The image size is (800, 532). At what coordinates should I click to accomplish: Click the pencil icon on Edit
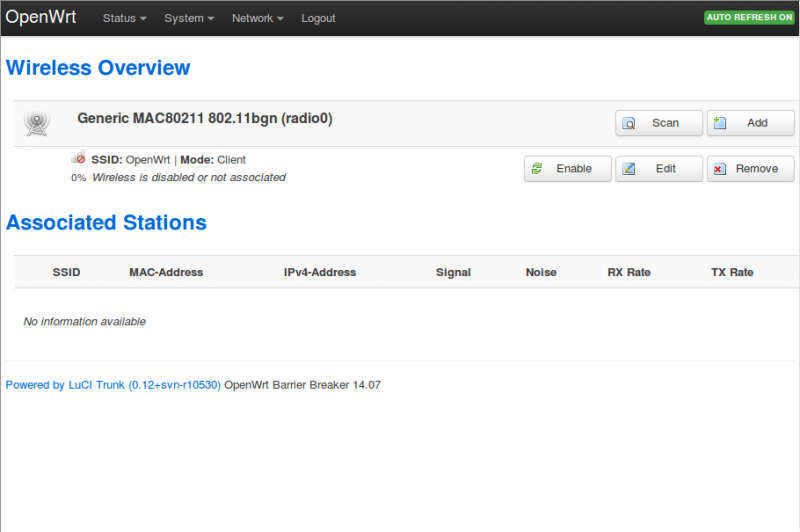pyautogui.click(x=629, y=169)
